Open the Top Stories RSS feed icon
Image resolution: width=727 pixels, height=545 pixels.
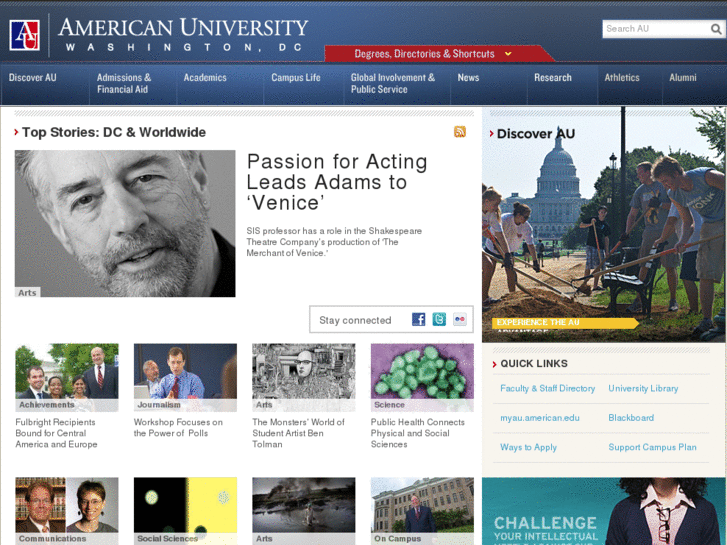point(459,132)
